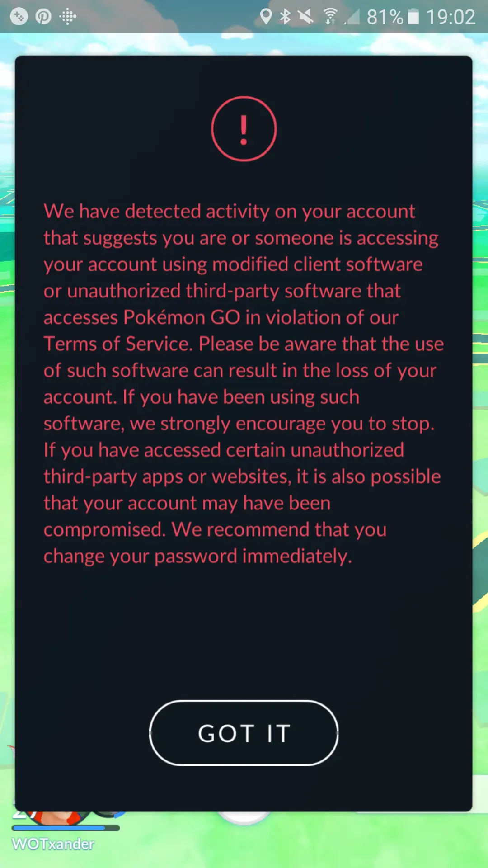488x868 pixels.
Task: Tap the dotted Fitbit notification icon
Action: click(68, 17)
